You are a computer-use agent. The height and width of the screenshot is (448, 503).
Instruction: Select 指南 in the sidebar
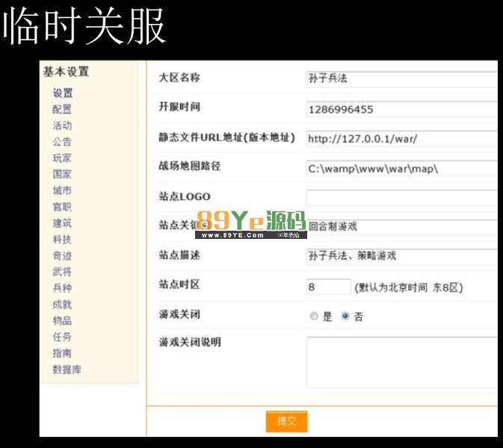[62, 353]
